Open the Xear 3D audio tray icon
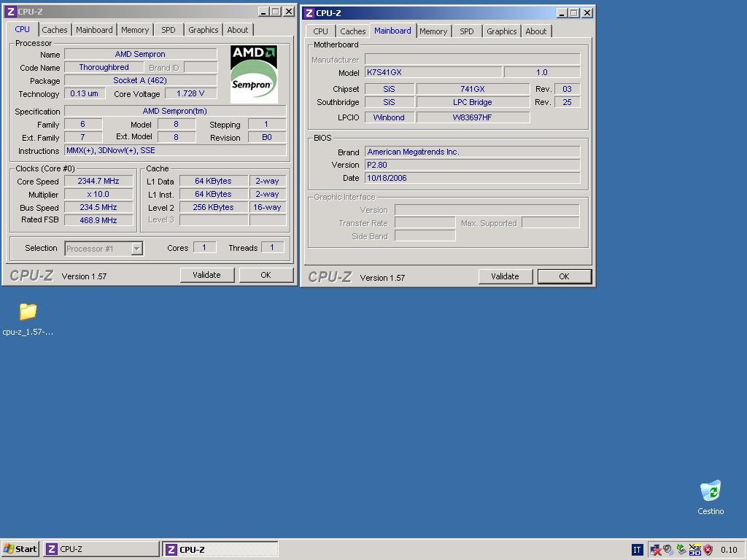The image size is (747, 560). 694,550
